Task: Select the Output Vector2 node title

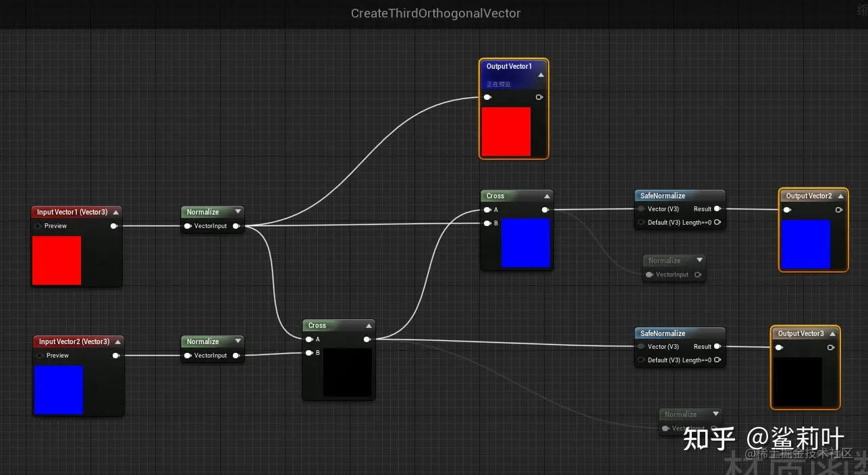Action: (809, 196)
